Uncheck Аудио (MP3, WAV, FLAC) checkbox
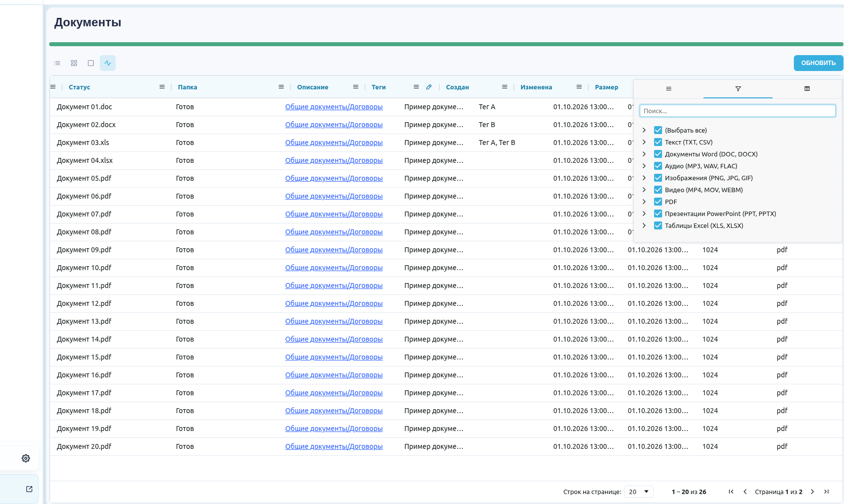Viewport: 844px width, 504px height. [658, 166]
